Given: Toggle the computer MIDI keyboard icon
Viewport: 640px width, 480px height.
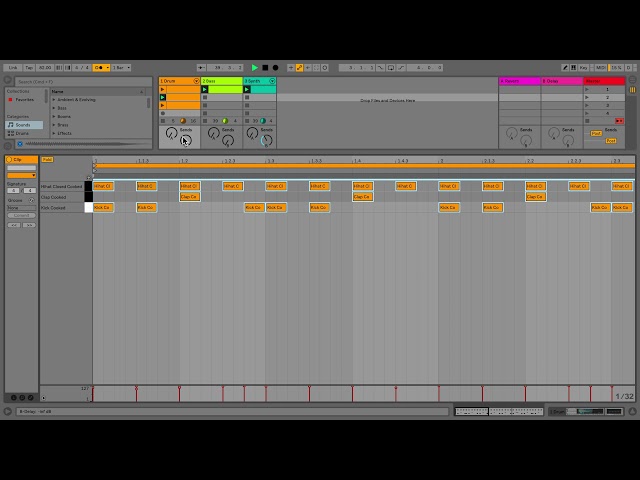Looking at the screenshot, I should coord(573,67).
